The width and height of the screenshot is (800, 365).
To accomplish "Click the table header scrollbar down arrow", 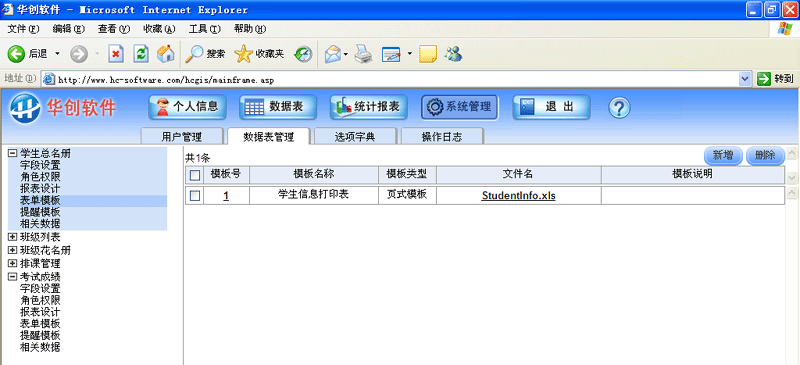I will click(791, 178).
